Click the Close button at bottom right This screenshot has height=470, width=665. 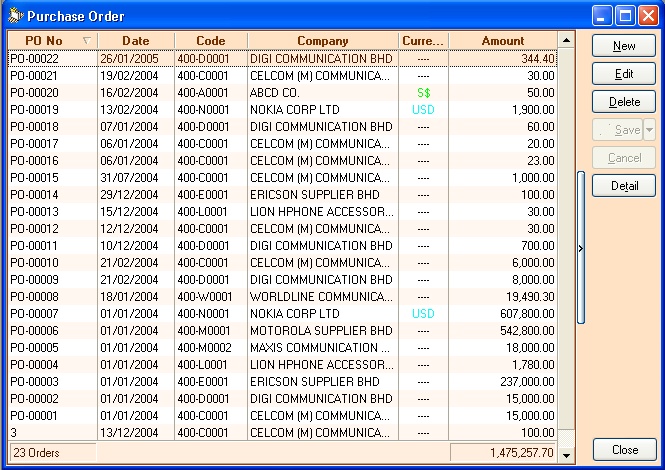[x=625, y=450]
